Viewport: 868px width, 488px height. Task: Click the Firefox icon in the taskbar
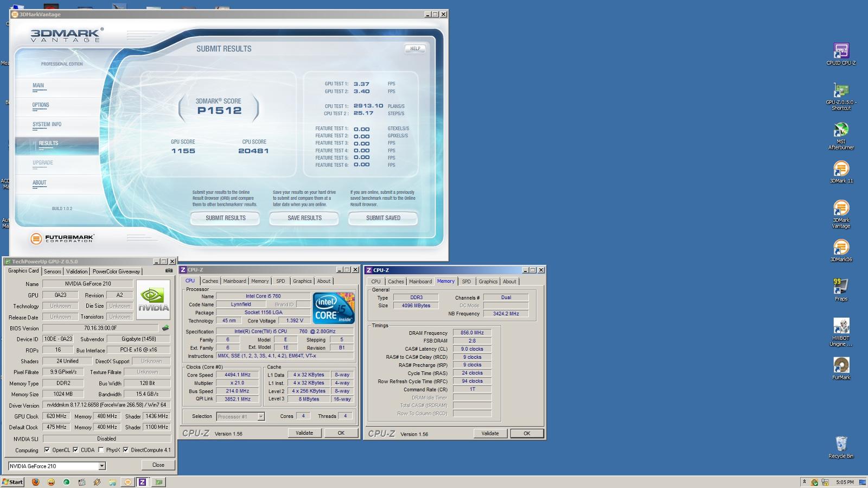pyautogui.click(x=36, y=482)
